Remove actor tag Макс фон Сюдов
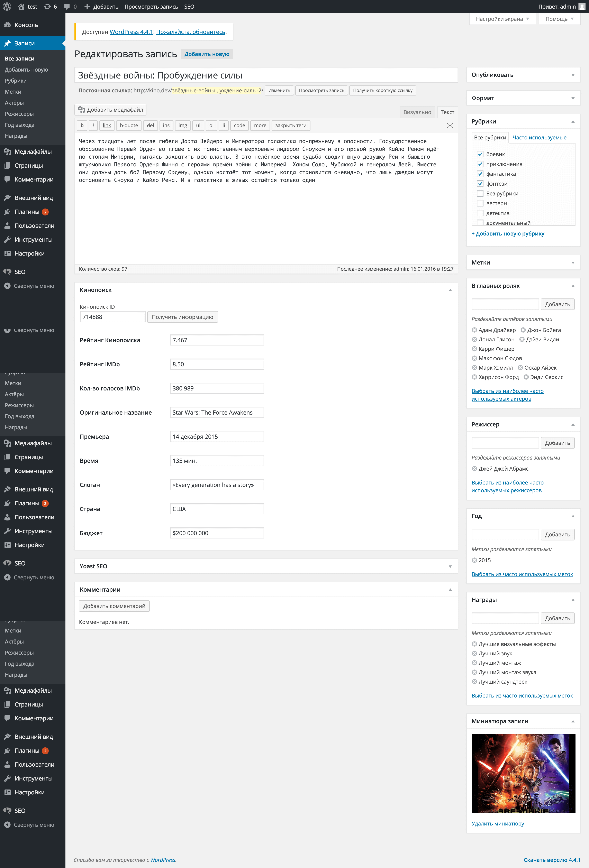The height and width of the screenshot is (868, 589). (x=474, y=358)
